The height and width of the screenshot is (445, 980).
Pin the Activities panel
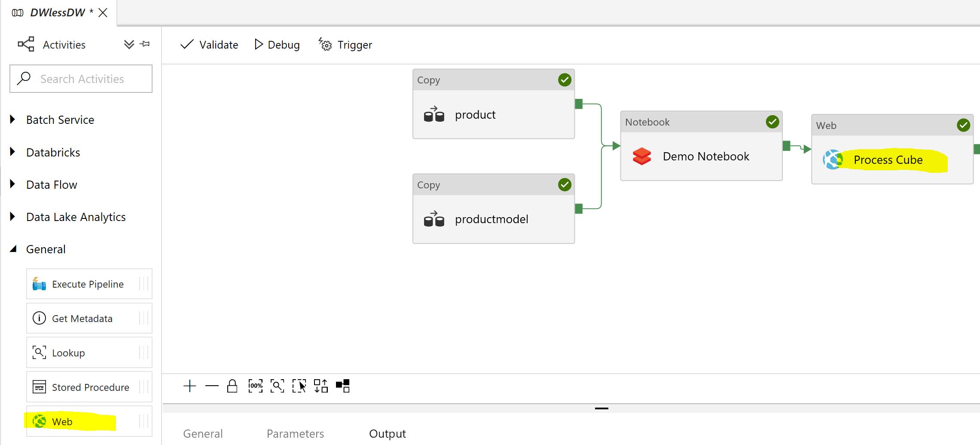145,44
